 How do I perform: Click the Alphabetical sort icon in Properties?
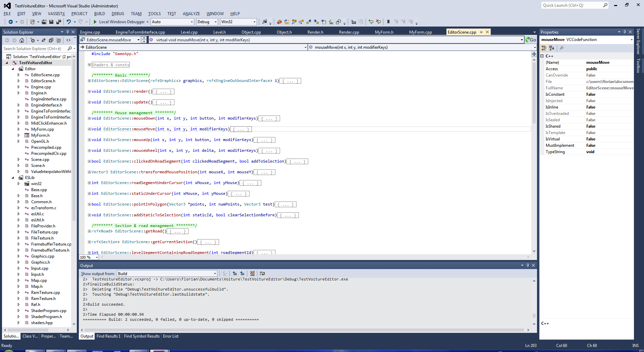tap(552, 48)
